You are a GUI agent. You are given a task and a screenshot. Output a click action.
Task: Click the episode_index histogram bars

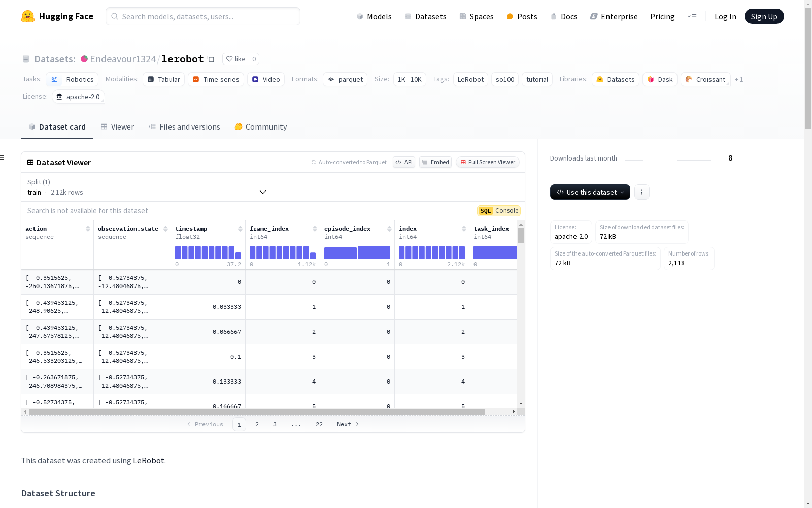click(x=357, y=252)
